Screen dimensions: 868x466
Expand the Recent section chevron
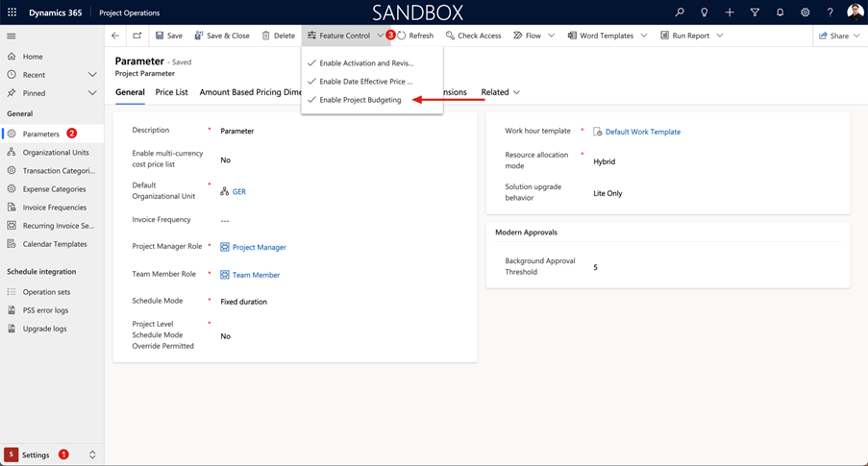(x=92, y=75)
